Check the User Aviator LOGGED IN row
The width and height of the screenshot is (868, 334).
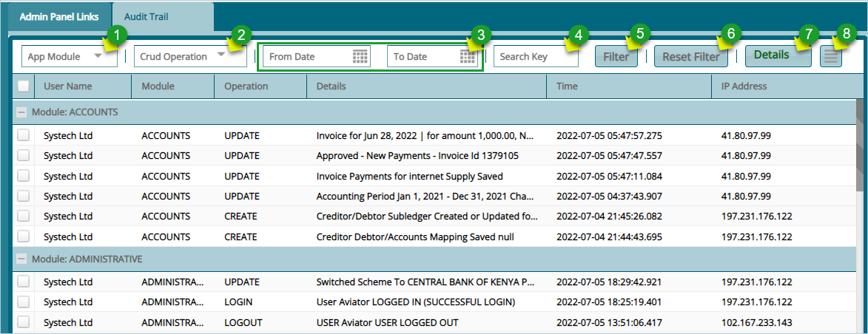(23, 302)
